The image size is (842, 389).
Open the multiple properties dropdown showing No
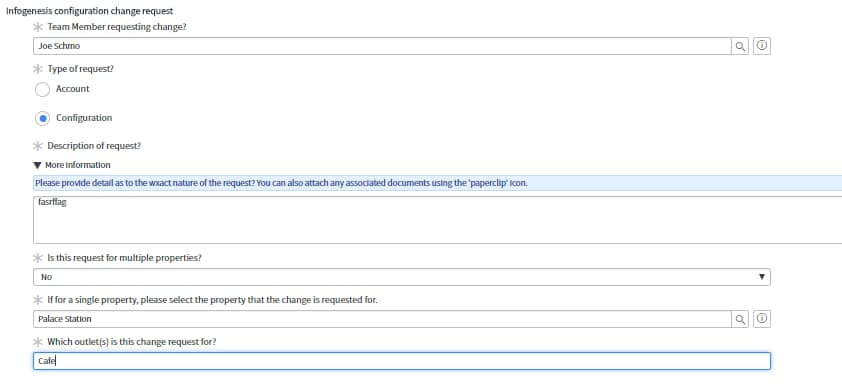pos(402,277)
